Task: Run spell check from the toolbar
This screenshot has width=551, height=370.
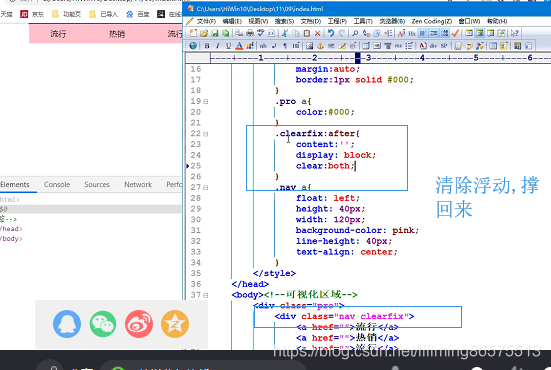Action: pos(261,33)
